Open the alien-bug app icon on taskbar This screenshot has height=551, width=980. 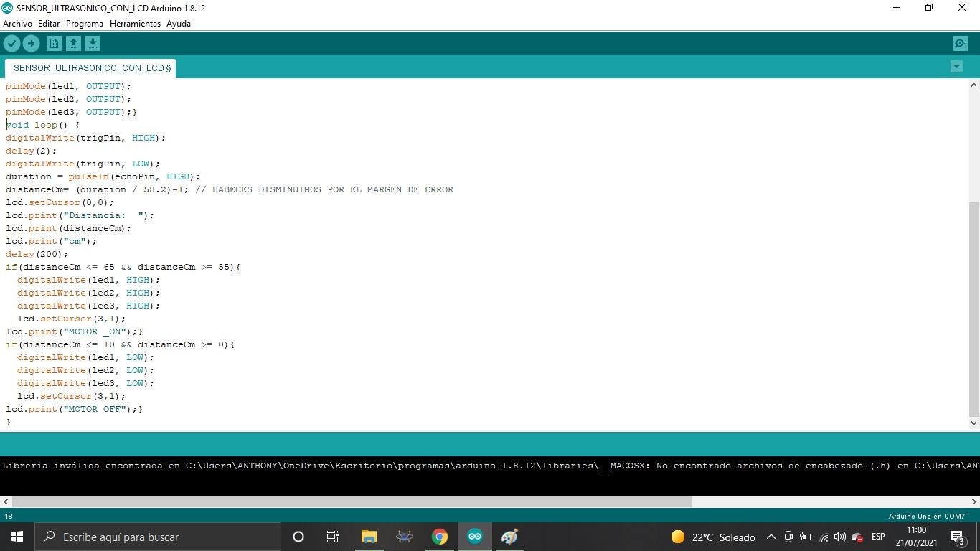point(405,537)
